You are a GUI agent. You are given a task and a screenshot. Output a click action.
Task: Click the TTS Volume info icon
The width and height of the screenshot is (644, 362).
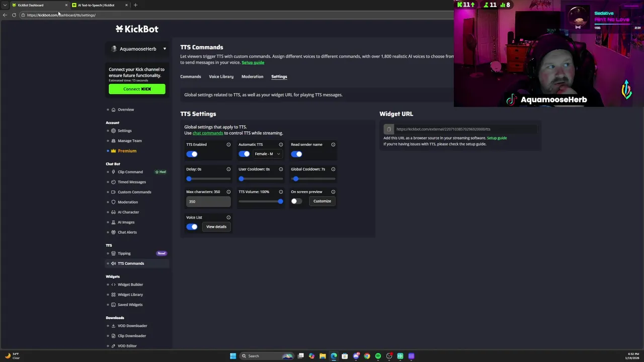[281, 192]
